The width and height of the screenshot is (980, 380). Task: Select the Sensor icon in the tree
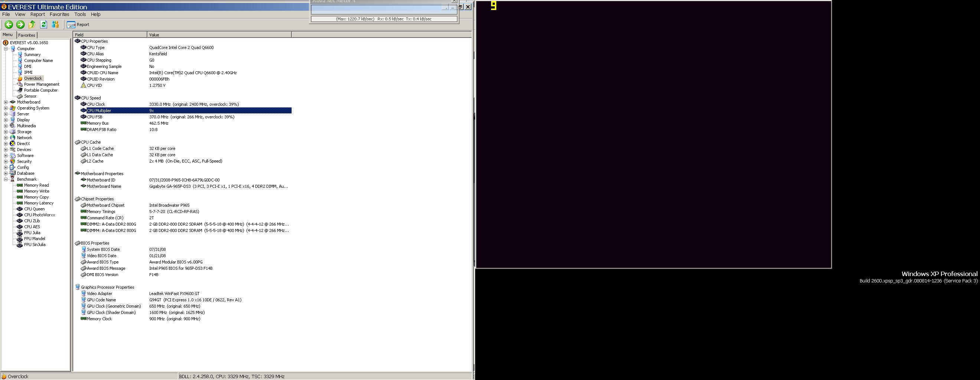pos(20,96)
